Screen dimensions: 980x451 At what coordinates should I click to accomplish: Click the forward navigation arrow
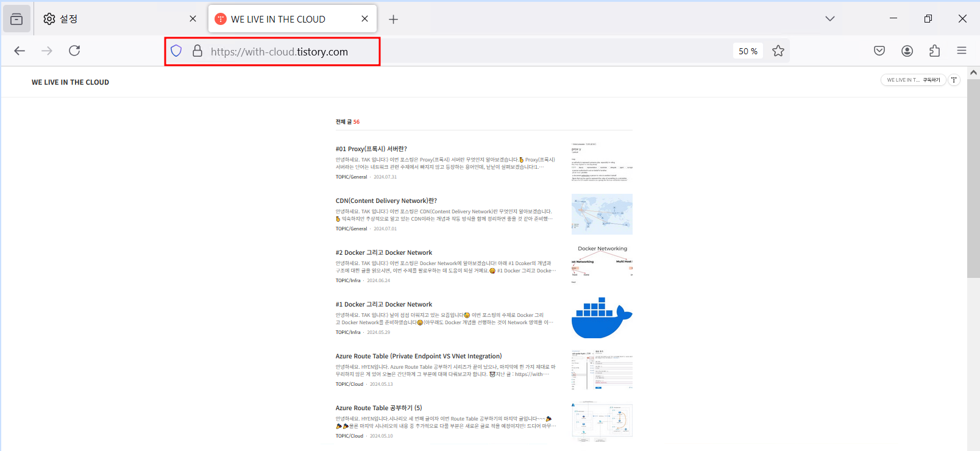47,51
